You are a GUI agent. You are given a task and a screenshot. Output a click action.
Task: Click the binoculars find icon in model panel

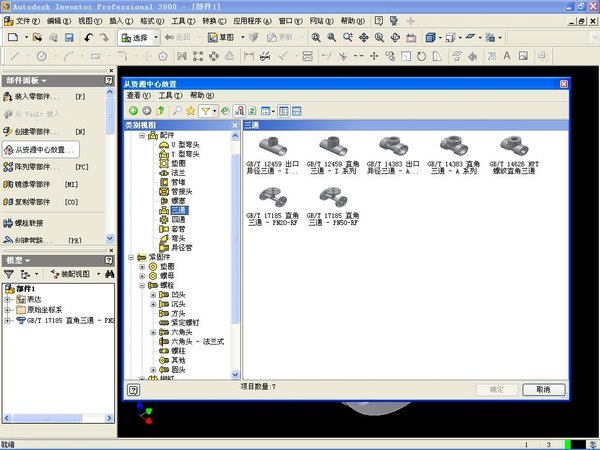[109, 274]
